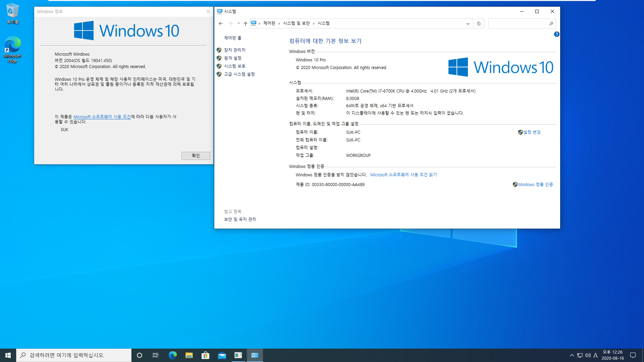Open 보안 및 유지 관리 link
The width and height of the screenshot is (644, 362).
[240, 219]
